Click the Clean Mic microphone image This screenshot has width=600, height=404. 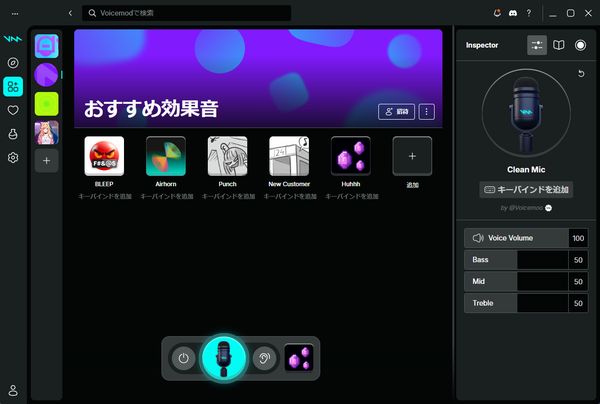pos(526,113)
